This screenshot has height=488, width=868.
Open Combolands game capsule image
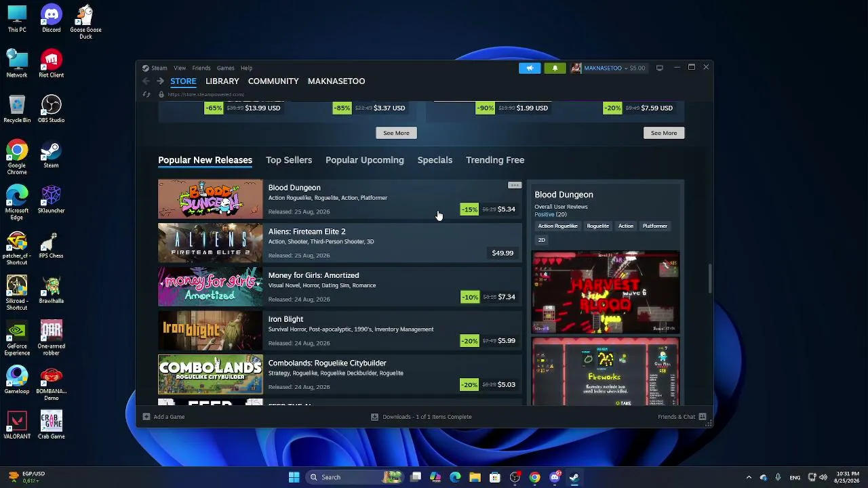[x=210, y=375]
